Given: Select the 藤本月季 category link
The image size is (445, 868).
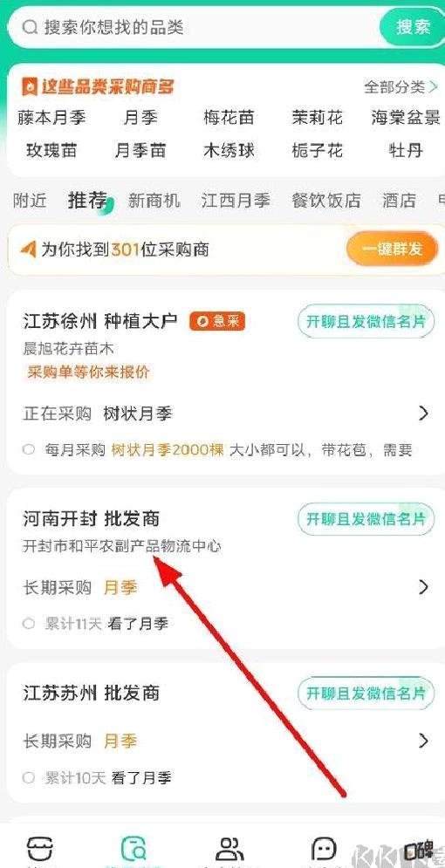Looking at the screenshot, I should 51,118.
